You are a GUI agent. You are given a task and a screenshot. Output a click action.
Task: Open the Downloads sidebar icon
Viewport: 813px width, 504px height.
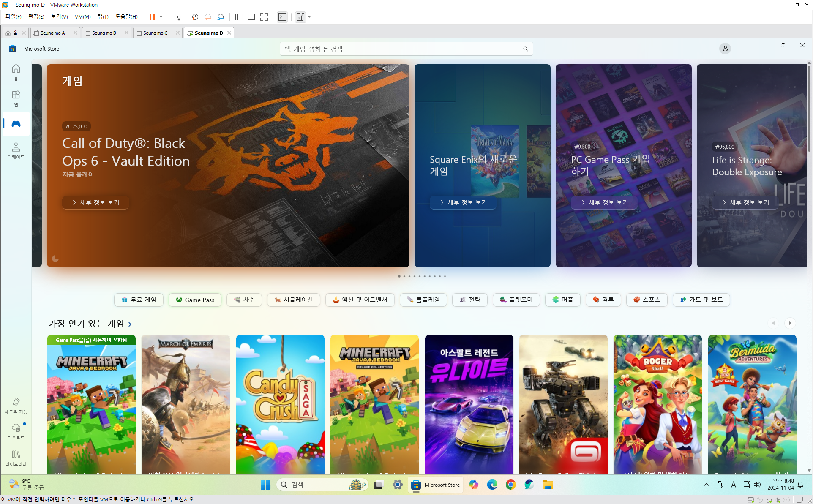tap(16, 430)
